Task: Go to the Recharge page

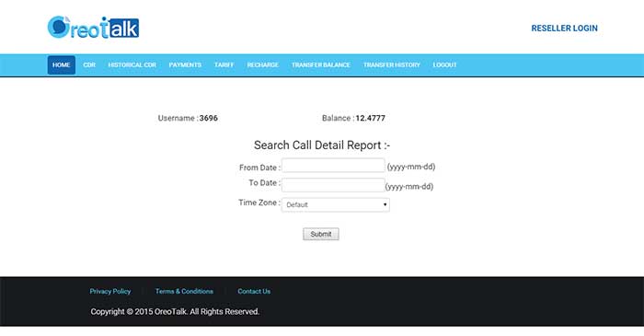Action: [x=263, y=65]
